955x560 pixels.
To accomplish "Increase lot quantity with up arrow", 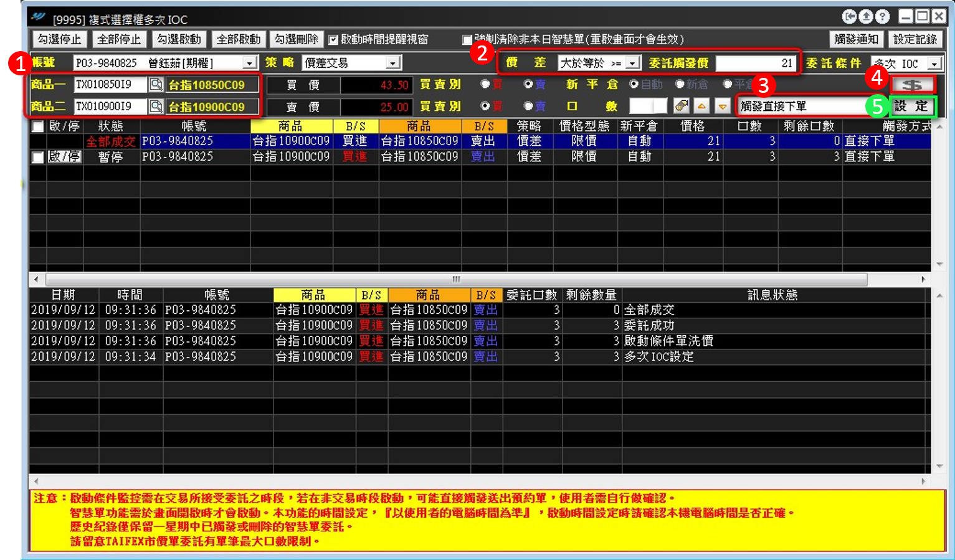I will point(702,107).
